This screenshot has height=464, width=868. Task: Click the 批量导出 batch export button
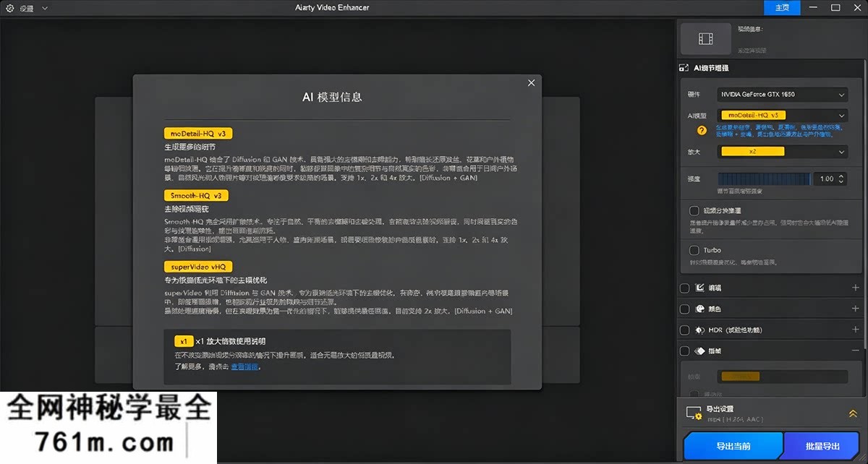[822, 446]
